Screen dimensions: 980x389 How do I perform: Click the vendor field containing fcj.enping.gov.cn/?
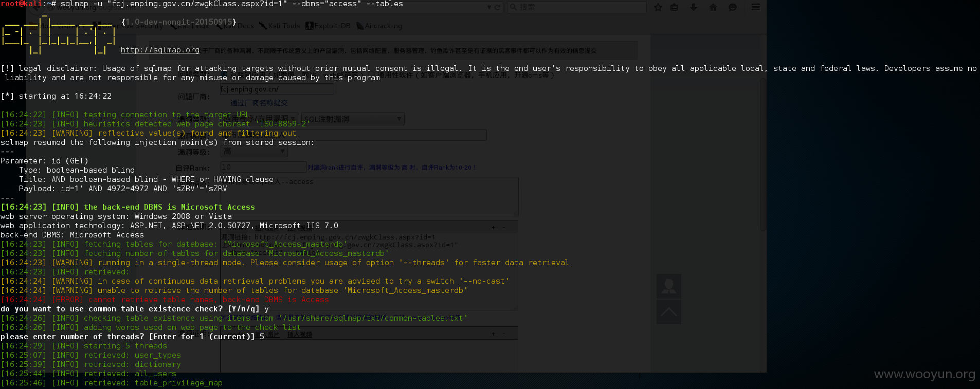coord(277,89)
